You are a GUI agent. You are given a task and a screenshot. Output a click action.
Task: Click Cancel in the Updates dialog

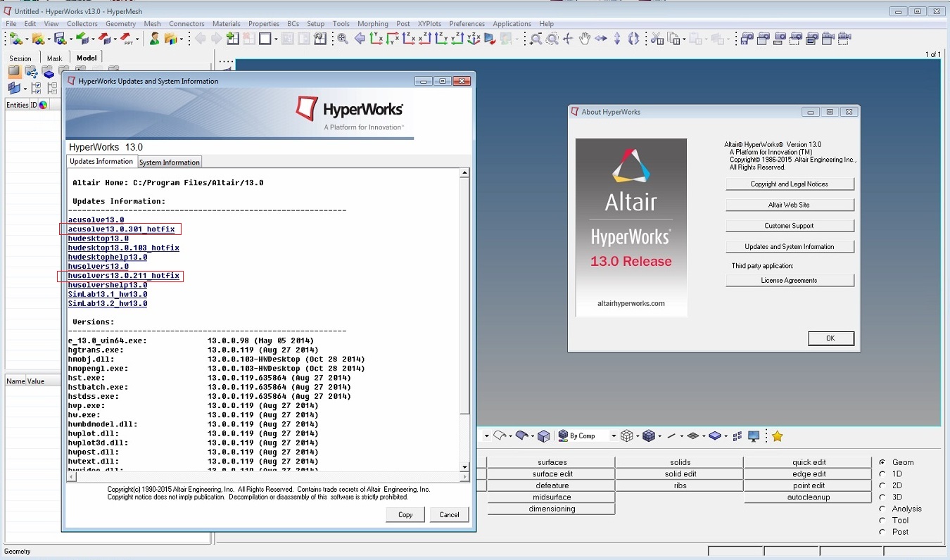(x=449, y=514)
